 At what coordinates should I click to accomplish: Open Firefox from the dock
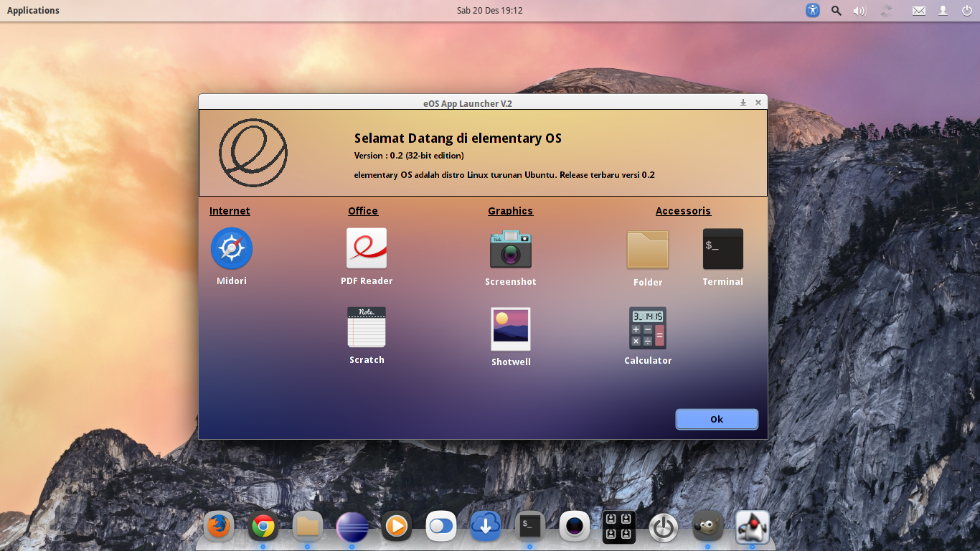pyautogui.click(x=219, y=527)
